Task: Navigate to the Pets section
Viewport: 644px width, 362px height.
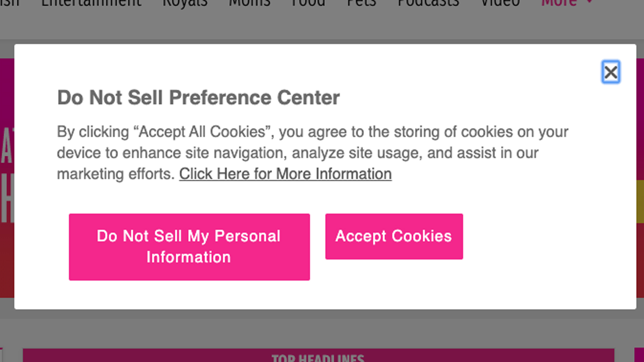Action: point(362,3)
